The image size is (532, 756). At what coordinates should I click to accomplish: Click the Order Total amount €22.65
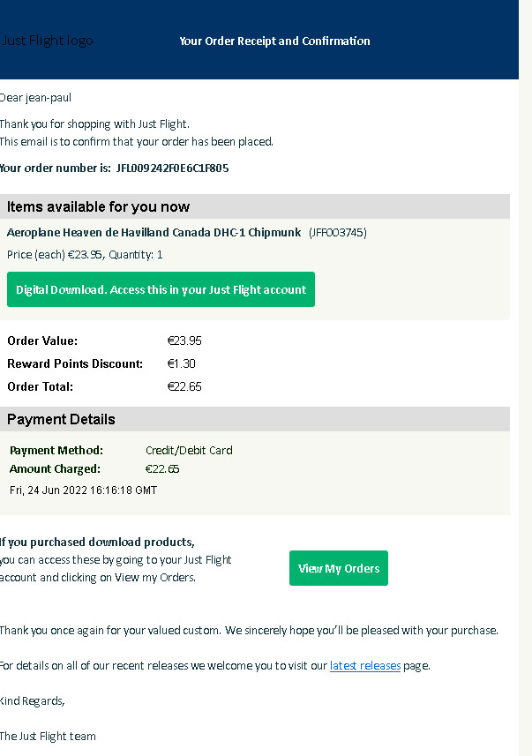184,386
